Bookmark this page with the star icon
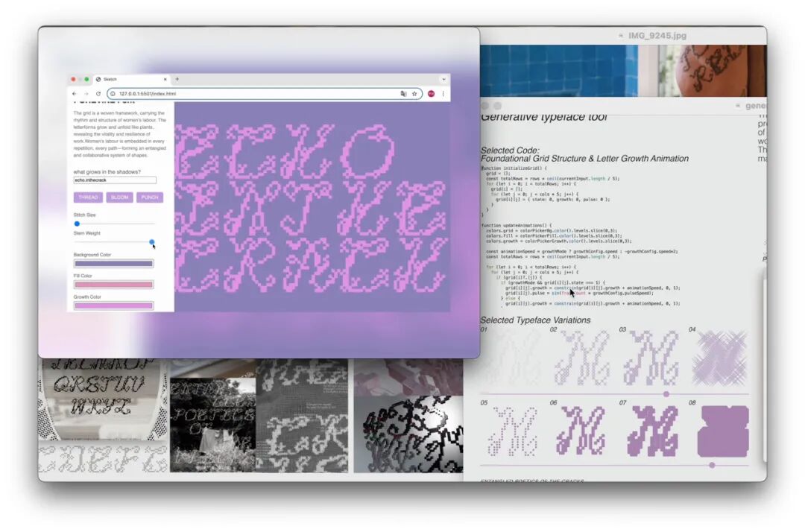 pyautogui.click(x=414, y=94)
